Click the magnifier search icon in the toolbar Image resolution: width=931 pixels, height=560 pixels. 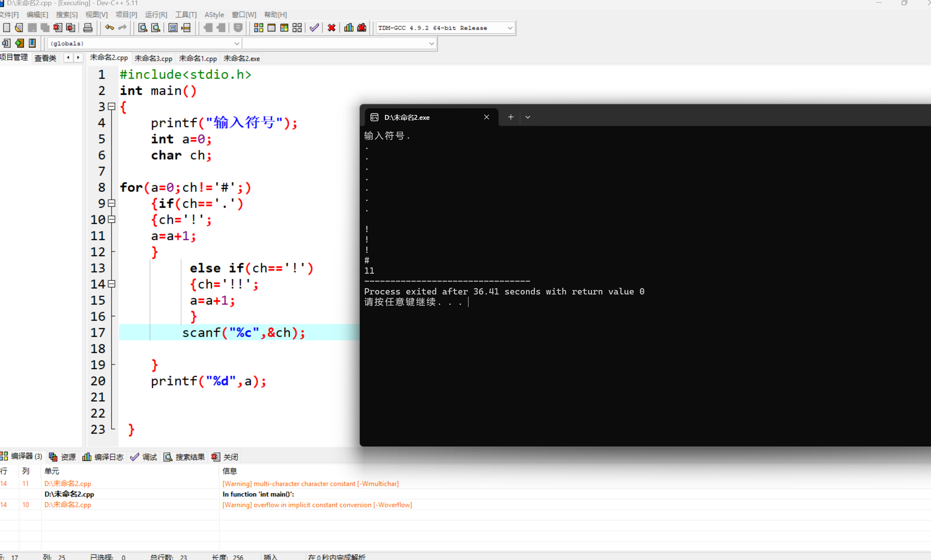[143, 27]
